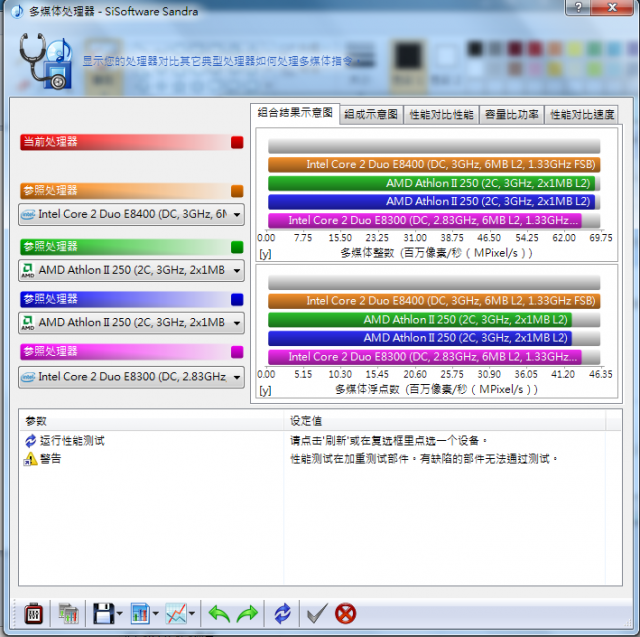Select the 警告 row text
This screenshot has width=640, height=637.
[x=51, y=459]
